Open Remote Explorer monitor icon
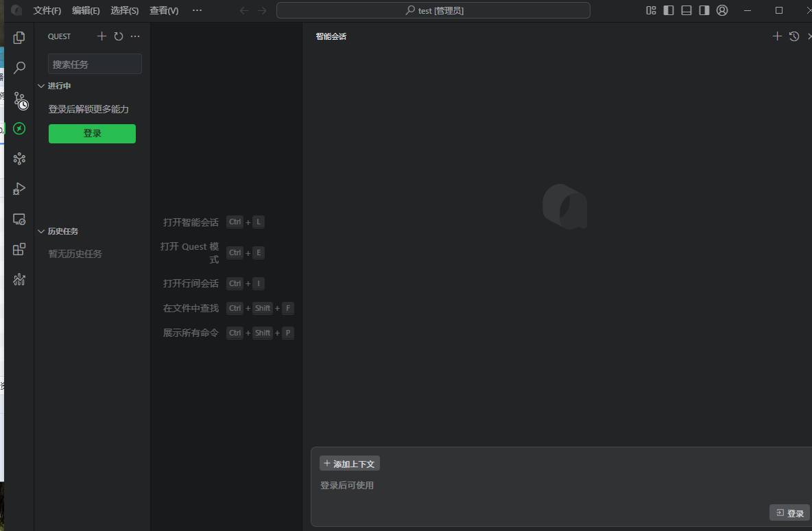 coord(19,219)
